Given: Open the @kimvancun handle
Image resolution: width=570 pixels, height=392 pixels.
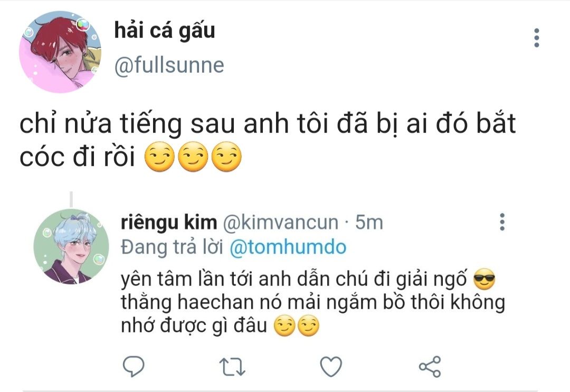Looking at the screenshot, I should click(282, 223).
